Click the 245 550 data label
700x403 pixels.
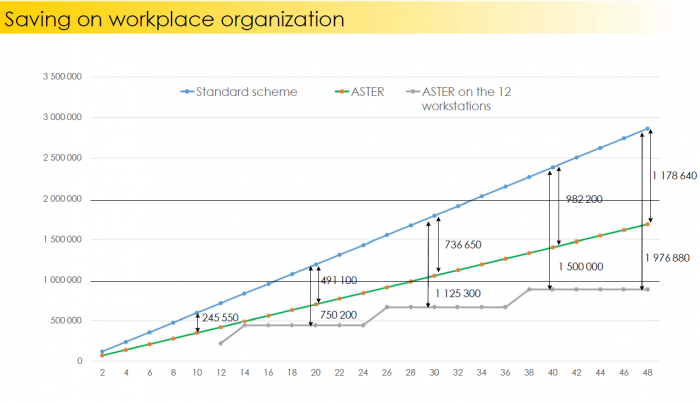tap(220, 318)
